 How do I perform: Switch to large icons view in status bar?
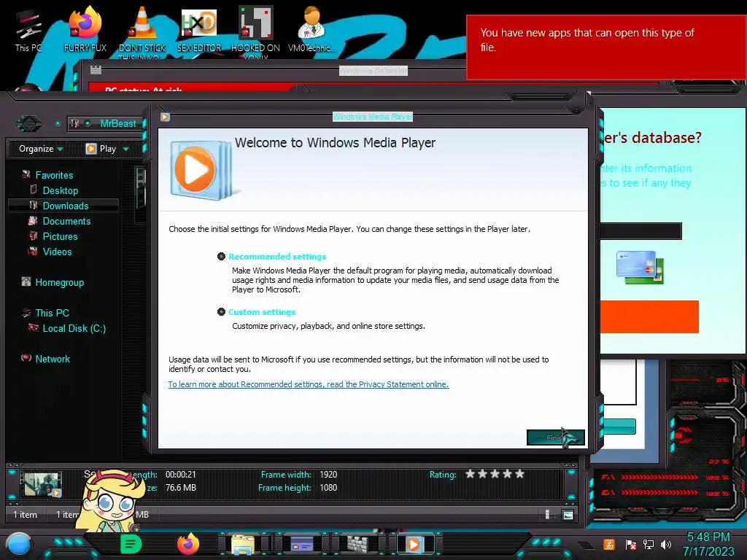(x=568, y=515)
